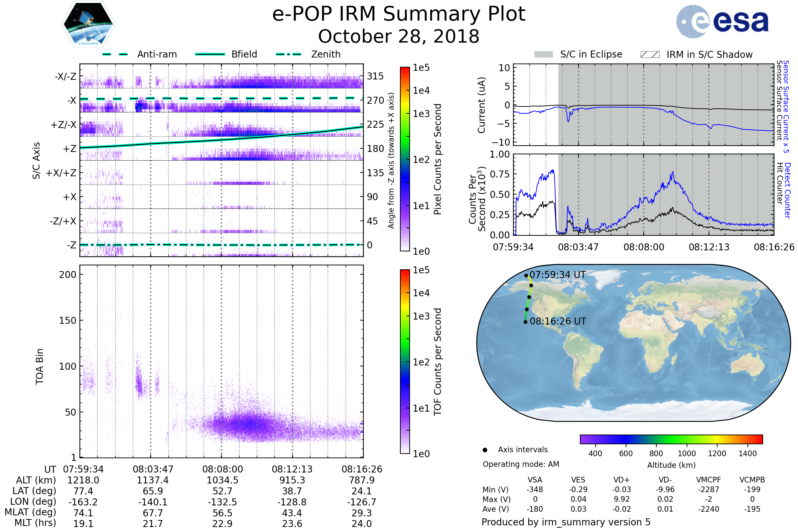Click the Altitude horizontal colorbar
Viewport: 798px width, 532px height.
click(x=671, y=439)
